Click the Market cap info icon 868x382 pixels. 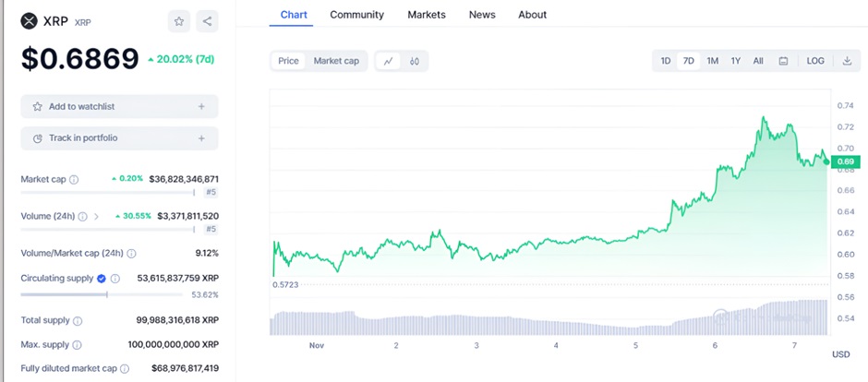[74, 179]
